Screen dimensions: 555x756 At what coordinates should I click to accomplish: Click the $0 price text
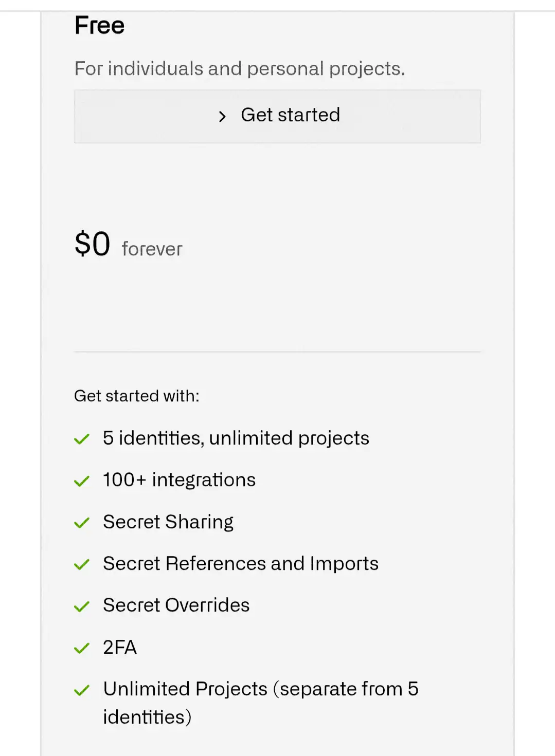coord(92,244)
